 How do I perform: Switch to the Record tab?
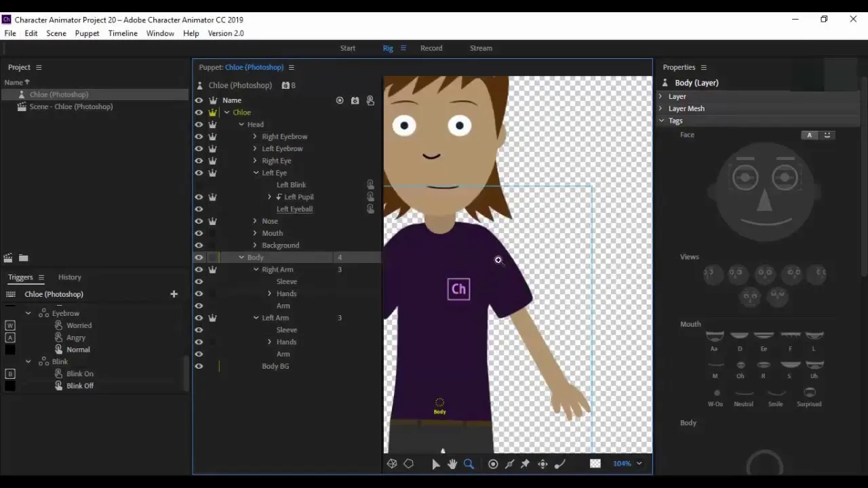[x=431, y=47]
